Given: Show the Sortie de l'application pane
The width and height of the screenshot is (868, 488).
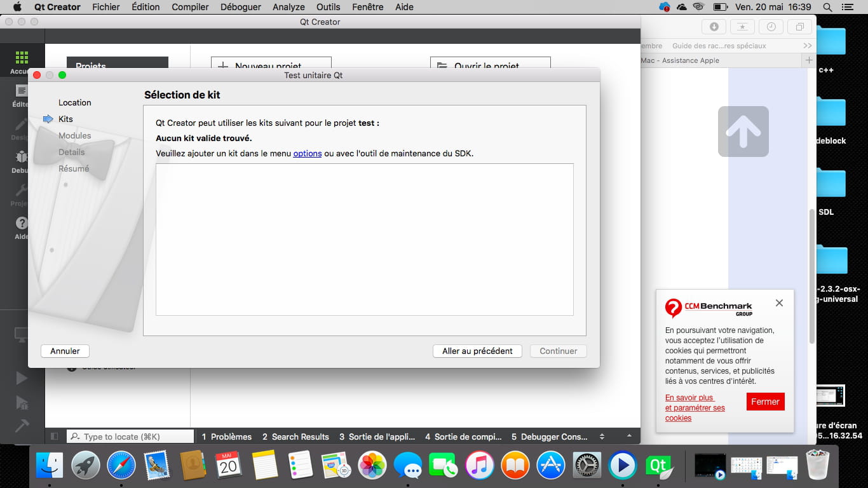Looking at the screenshot, I should 377,437.
